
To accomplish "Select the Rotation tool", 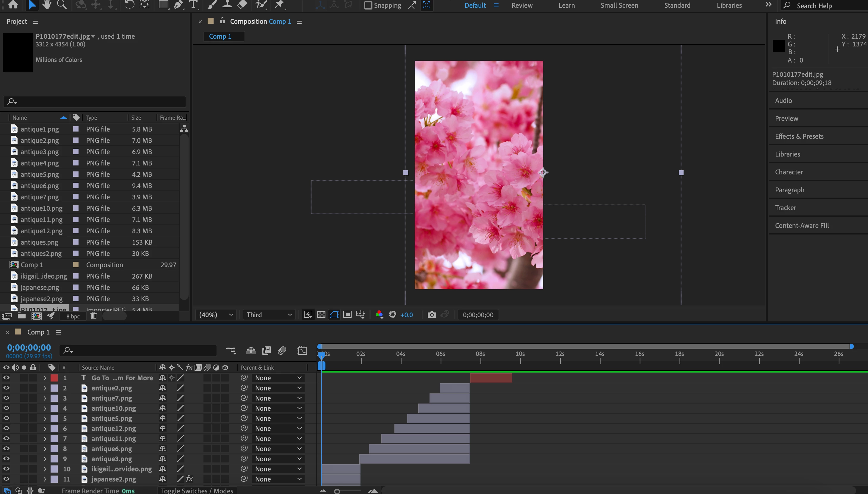I will coord(129,5).
